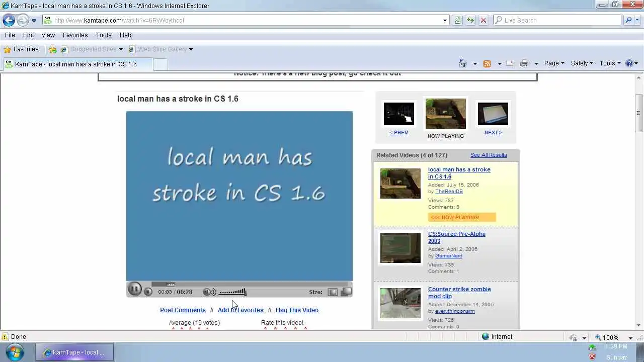Click the Read Mail icon
Viewport: 644px width, 362px height.
click(510, 63)
